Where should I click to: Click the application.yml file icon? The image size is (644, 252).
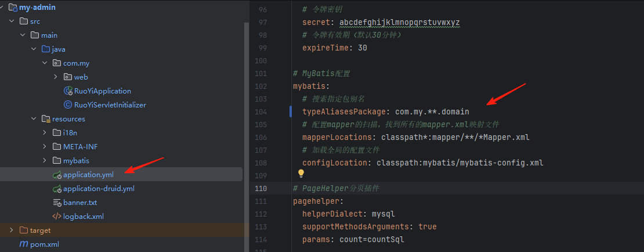point(57,175)
